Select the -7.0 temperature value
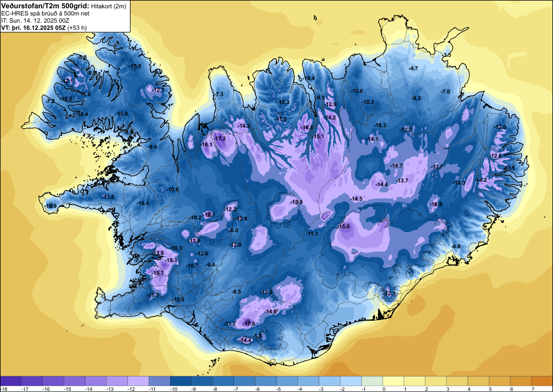 click(x=445, y=91)
